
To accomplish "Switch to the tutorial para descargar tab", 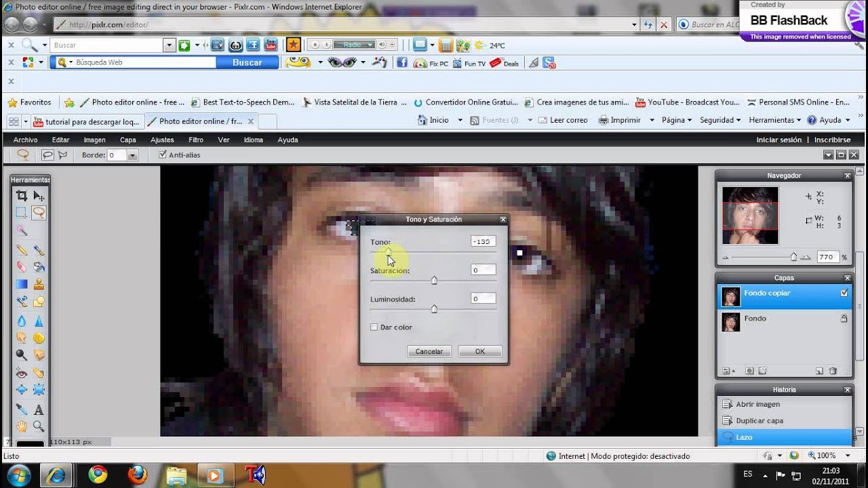I will tap(86, 121).
